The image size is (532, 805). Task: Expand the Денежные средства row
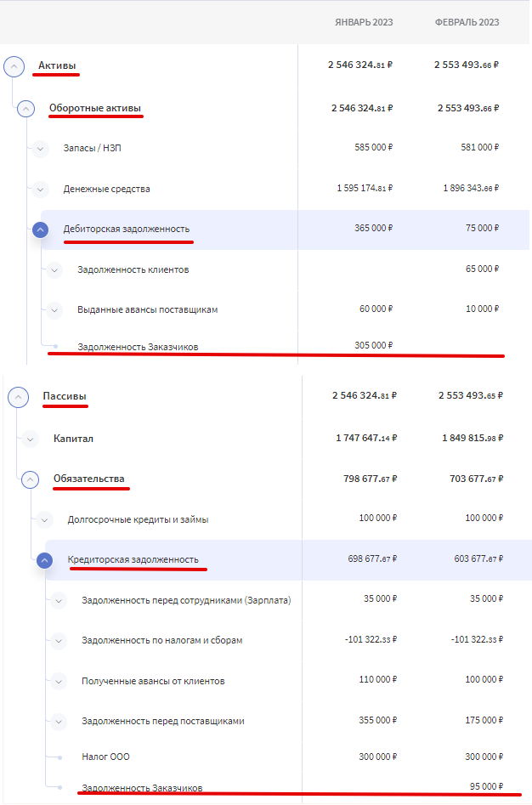(40, 190)
